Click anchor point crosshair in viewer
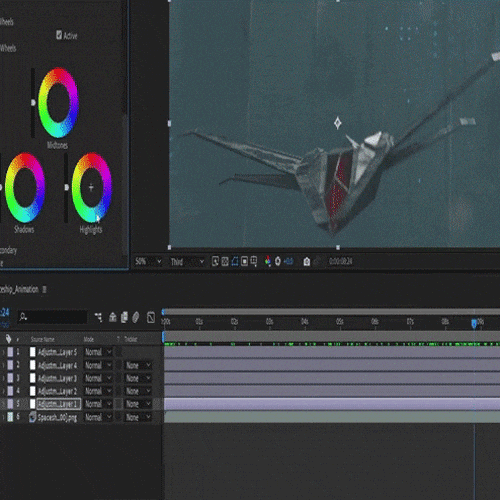 (x=338, y=123)
